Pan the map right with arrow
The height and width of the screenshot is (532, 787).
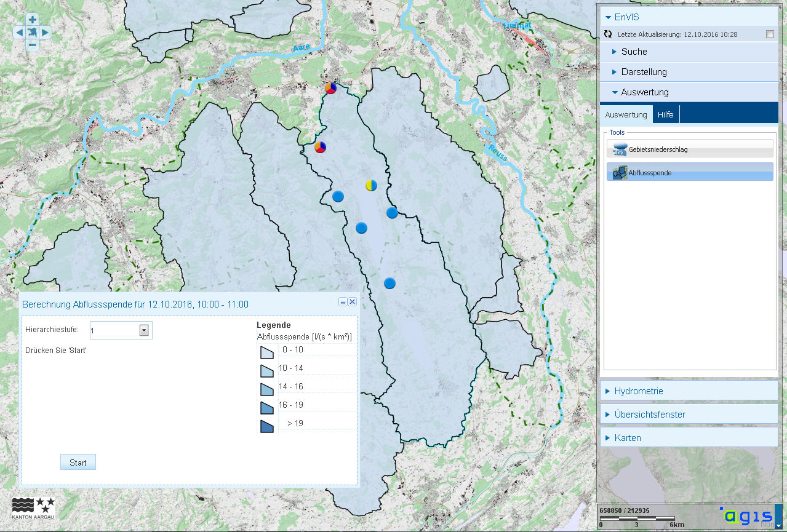(x=46, y=32)
